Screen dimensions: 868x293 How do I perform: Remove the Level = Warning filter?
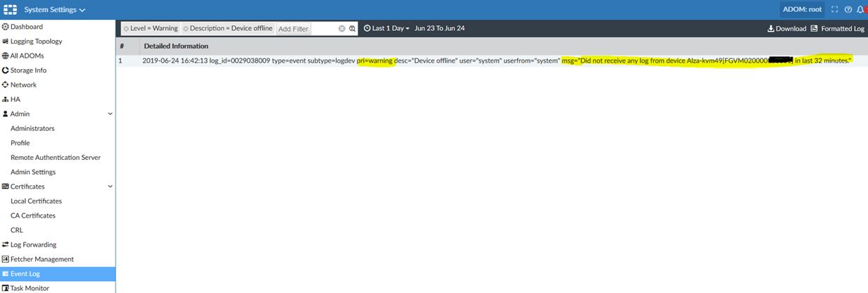point(127,29)
